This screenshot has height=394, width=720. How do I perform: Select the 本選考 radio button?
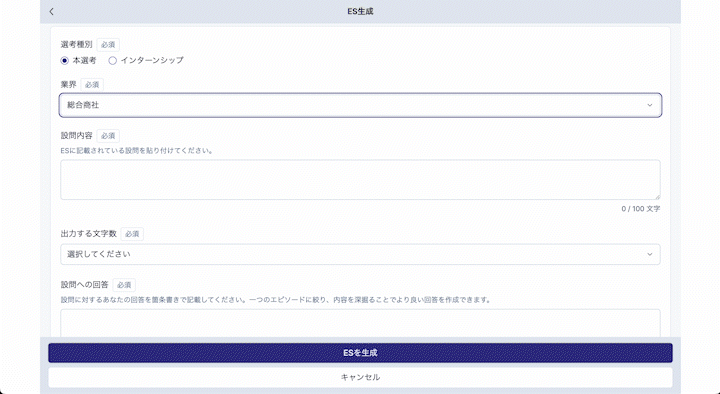pos(65,61)
